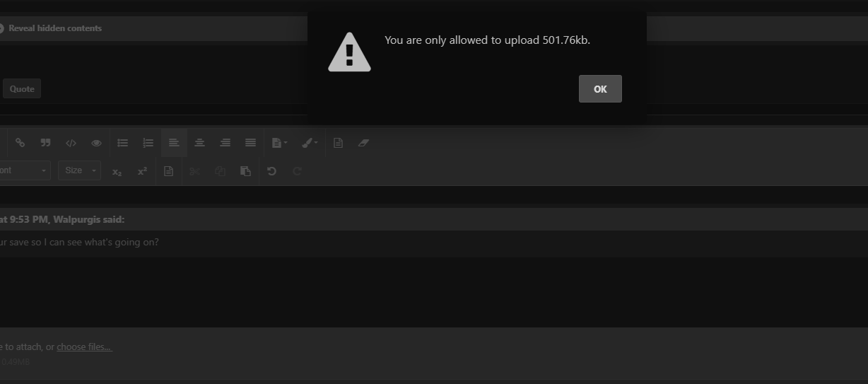Toggle center text alignment
The height and width of the screenshot is (384, 868).
tap(199, 143)
